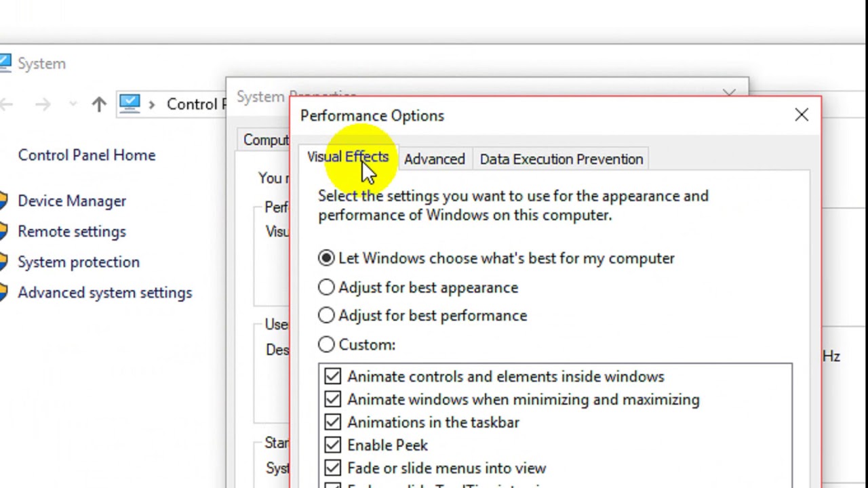This screenshot has height=488, width=868.
Task: Select "Let Windows choose what's best" option
Action: click(327, 258)
